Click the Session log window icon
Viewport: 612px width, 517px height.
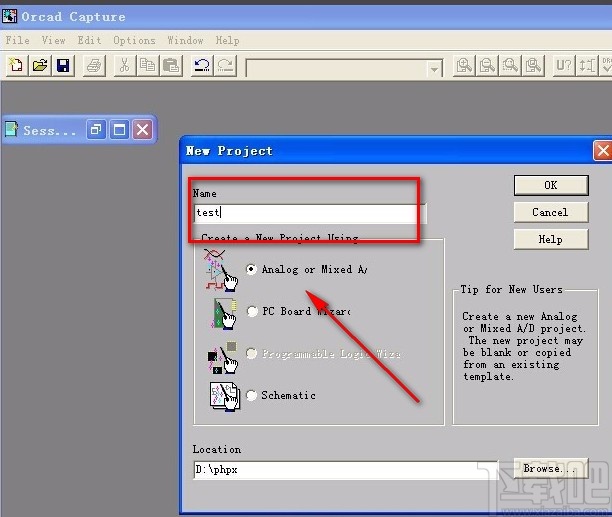(12, 129)
